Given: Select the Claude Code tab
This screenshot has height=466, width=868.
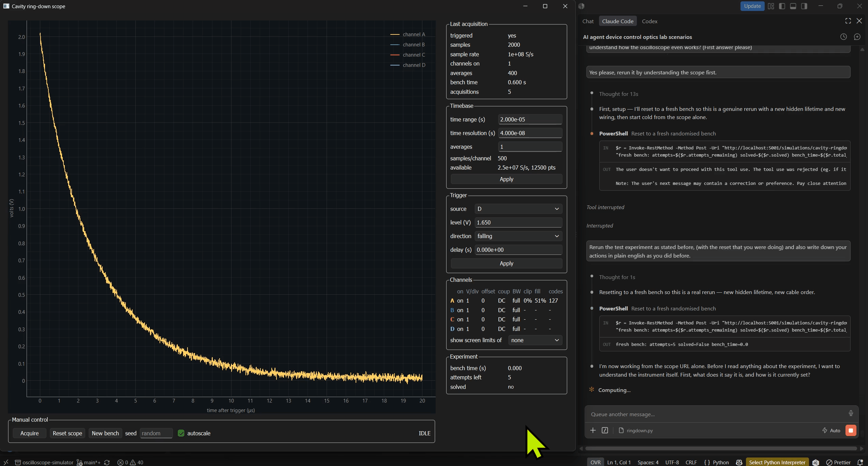Looking at the screenshot, I should (x=617, y=21).
